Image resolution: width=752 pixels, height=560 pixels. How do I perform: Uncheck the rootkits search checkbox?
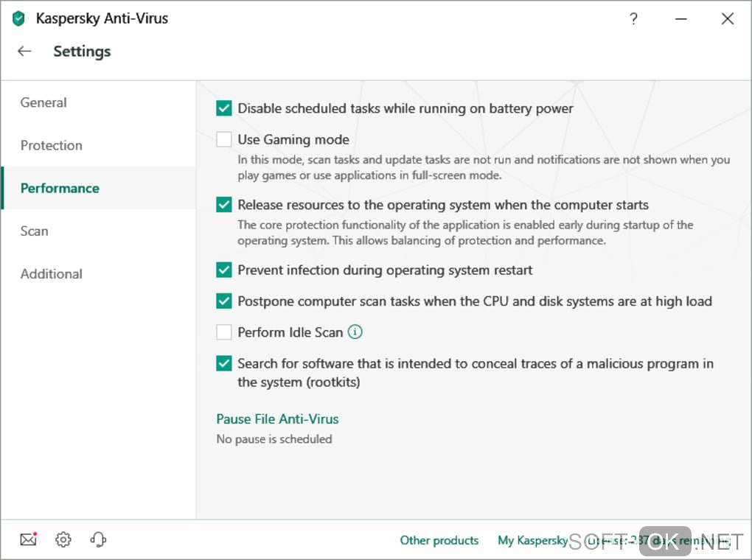[x=224, y=364]
